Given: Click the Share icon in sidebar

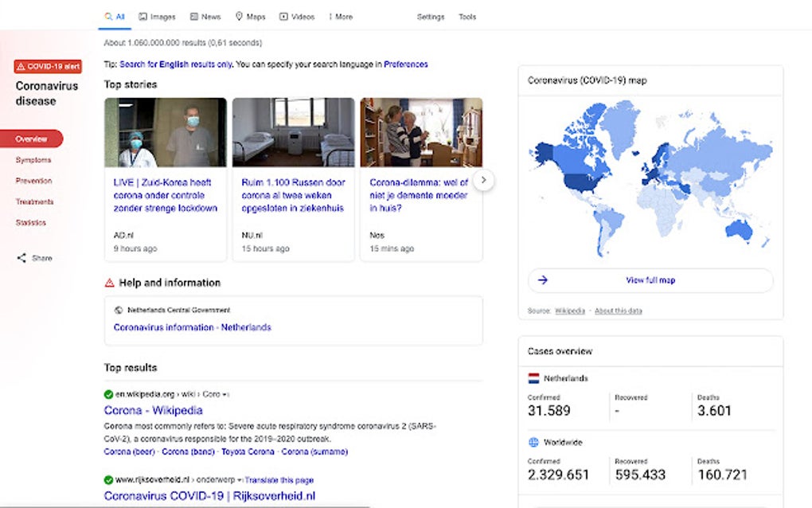Looking at the screenshot, I should [21, 258].
